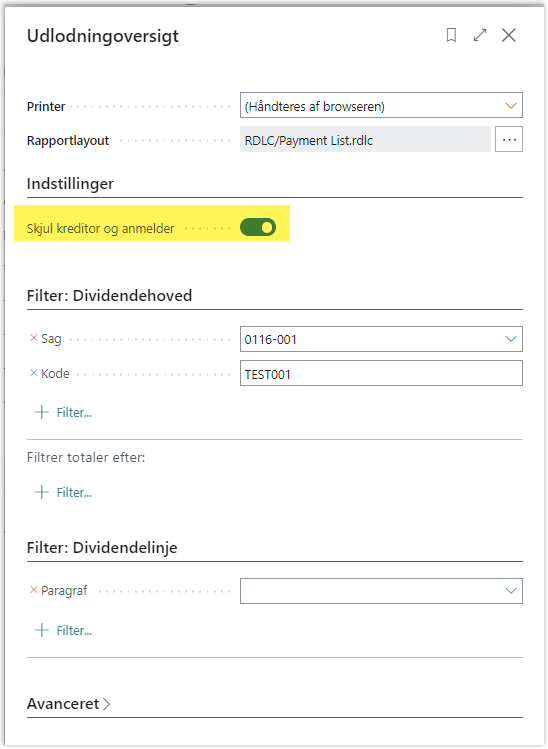Open the Sag dropdown arrow
The height and width of the screenshot is (749, 548).
[x=511, y=339]
